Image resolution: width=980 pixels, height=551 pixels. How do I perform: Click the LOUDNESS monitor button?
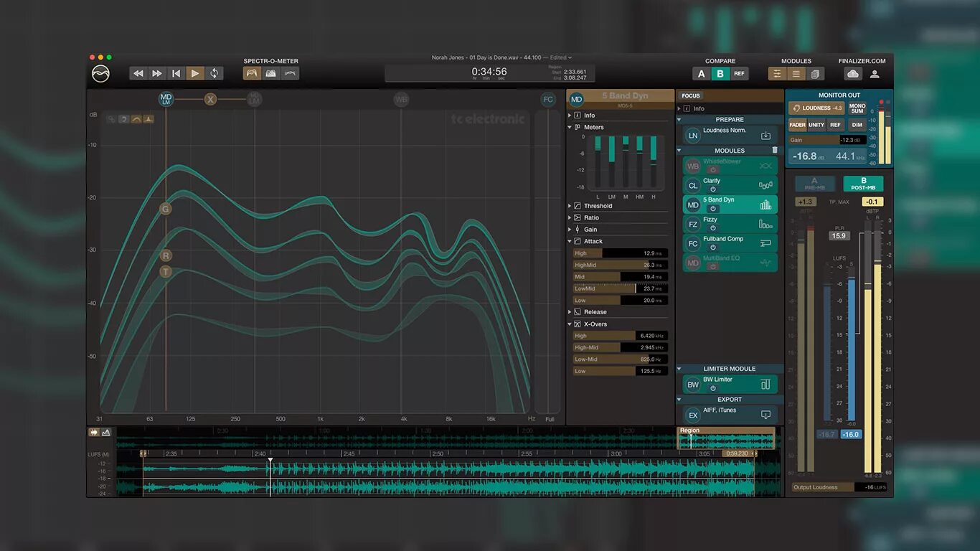coord(816,108)
